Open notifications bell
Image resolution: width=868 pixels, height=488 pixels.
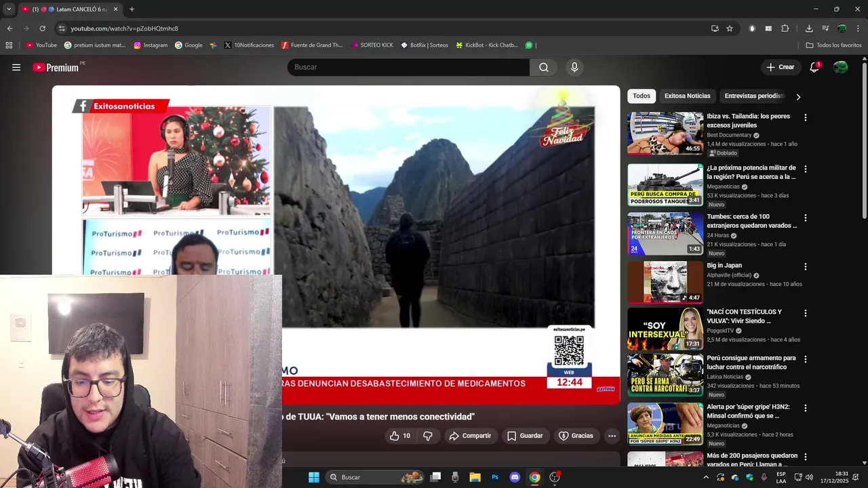(814, 67)
